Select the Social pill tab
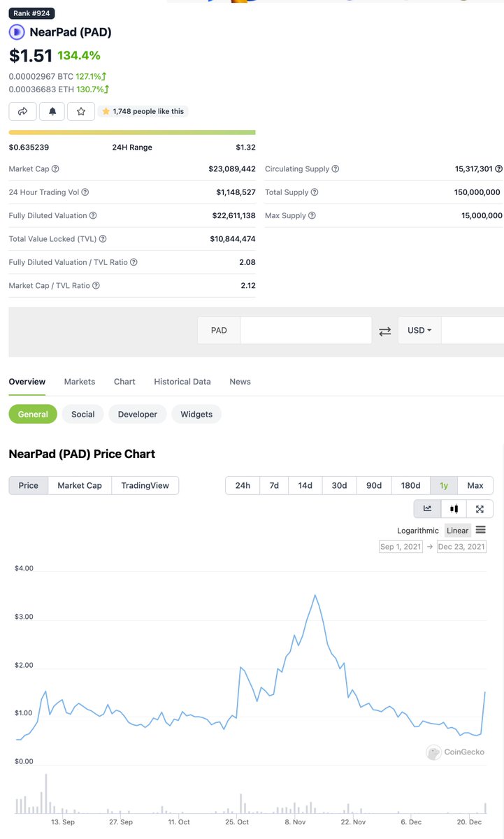The image size is (504, 839). [x=82, y=414]
